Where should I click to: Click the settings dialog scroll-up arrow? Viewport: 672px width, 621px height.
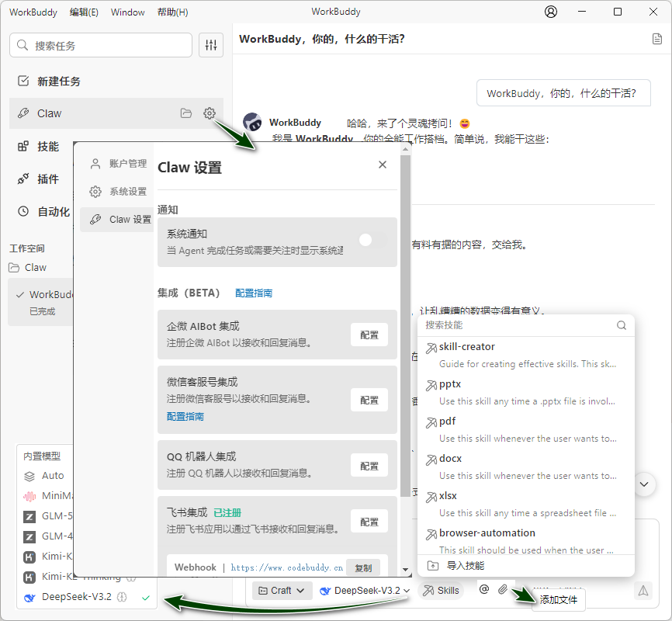[x=405, y=149]
